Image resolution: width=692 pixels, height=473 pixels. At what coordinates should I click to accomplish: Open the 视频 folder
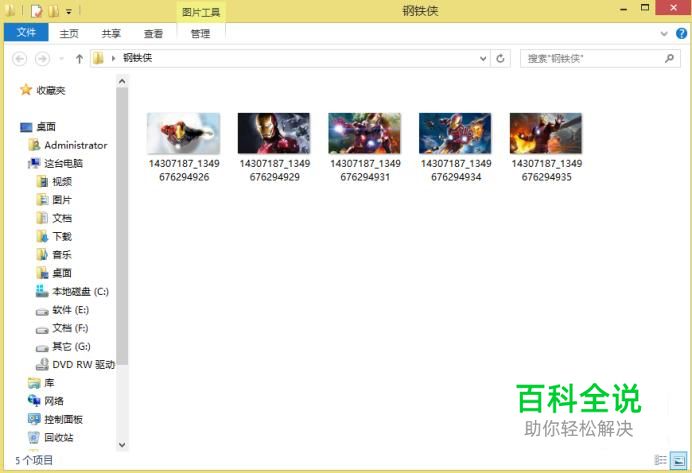pyautogui.click(x=62, y=182)
